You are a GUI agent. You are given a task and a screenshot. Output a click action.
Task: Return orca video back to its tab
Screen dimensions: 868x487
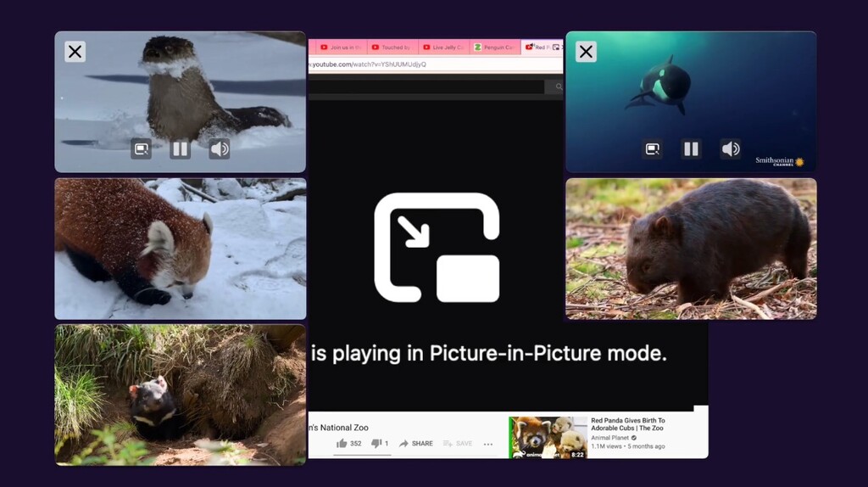(652, 149)
